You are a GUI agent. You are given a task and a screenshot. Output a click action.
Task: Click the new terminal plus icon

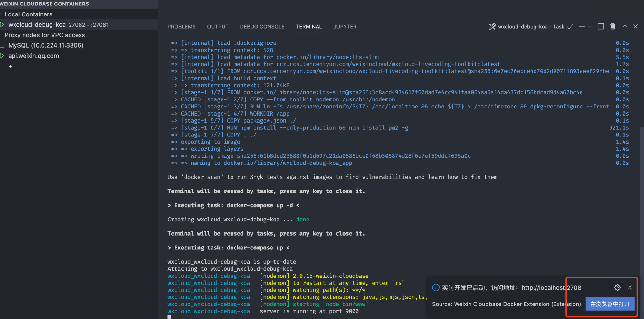pos(582,27)
